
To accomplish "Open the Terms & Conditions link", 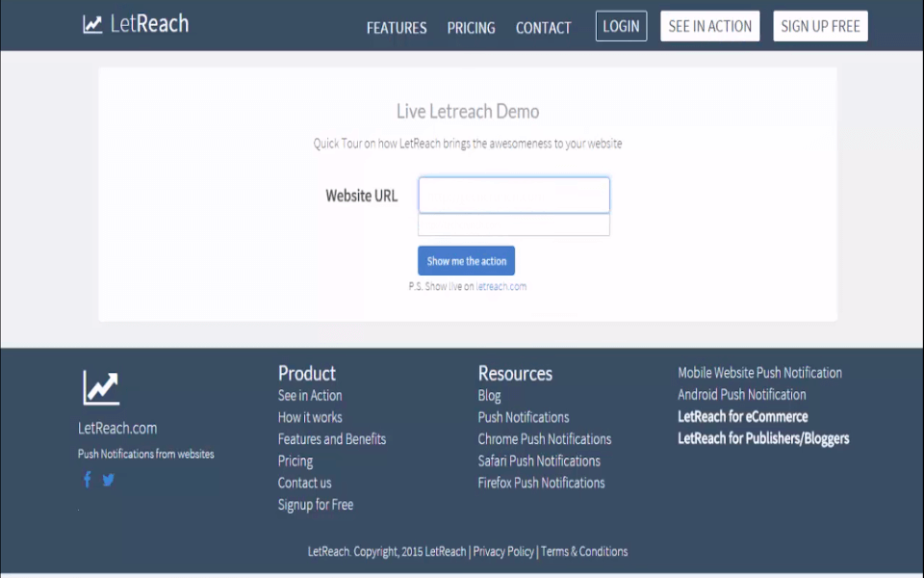I will [x=584, y=551].
